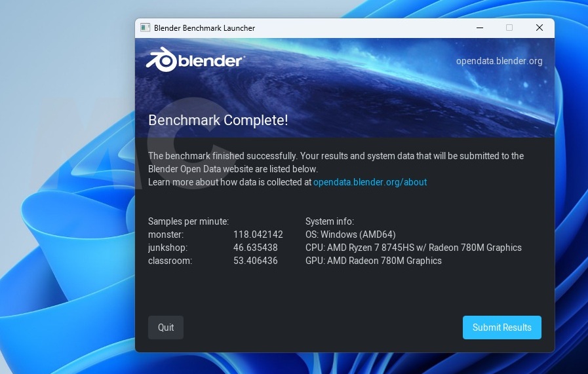
Task: Click the classroom score value 53.406436
Action: coord(255,261)
